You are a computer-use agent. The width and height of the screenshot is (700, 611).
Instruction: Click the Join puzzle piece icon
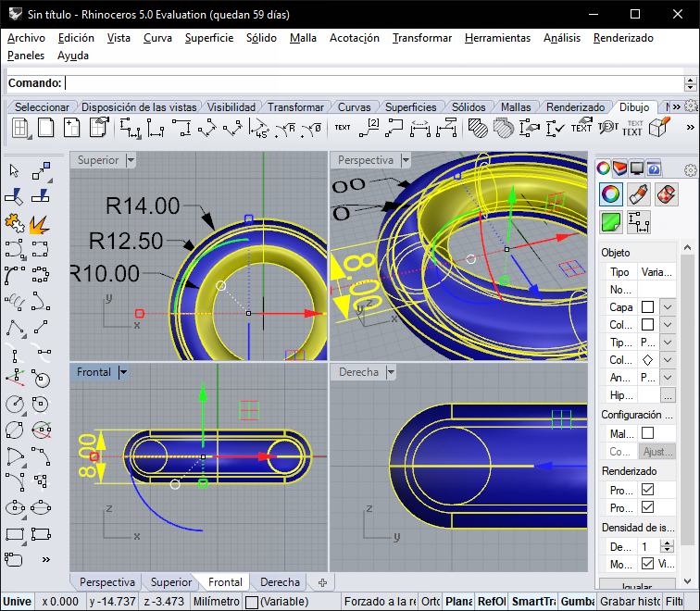tap(14, 223)
